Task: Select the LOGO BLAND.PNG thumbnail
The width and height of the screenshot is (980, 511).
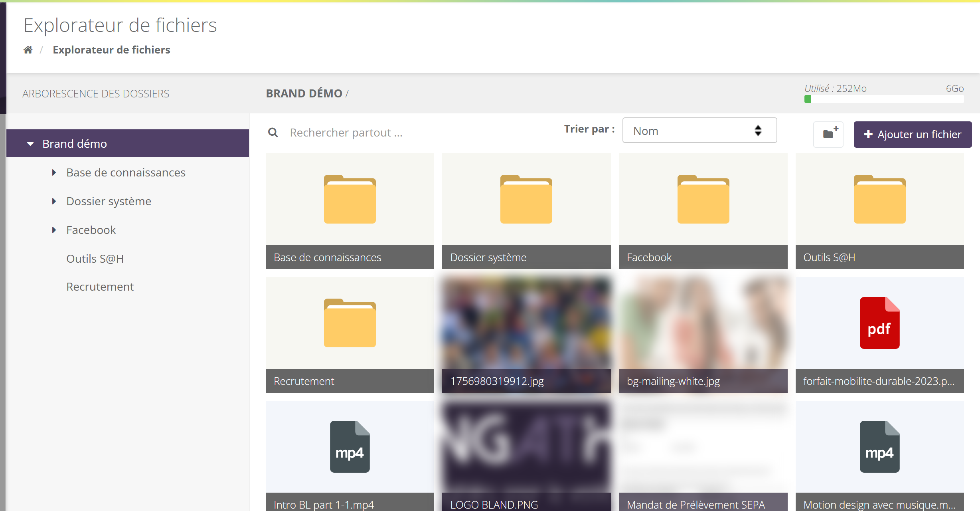Action: [527, 456]
